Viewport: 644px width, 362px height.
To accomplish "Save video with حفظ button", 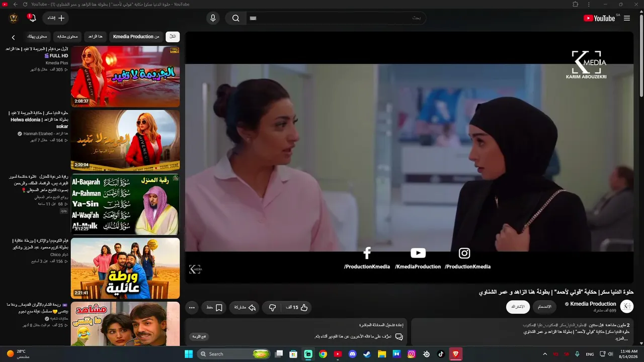I will tap(214, 307).
